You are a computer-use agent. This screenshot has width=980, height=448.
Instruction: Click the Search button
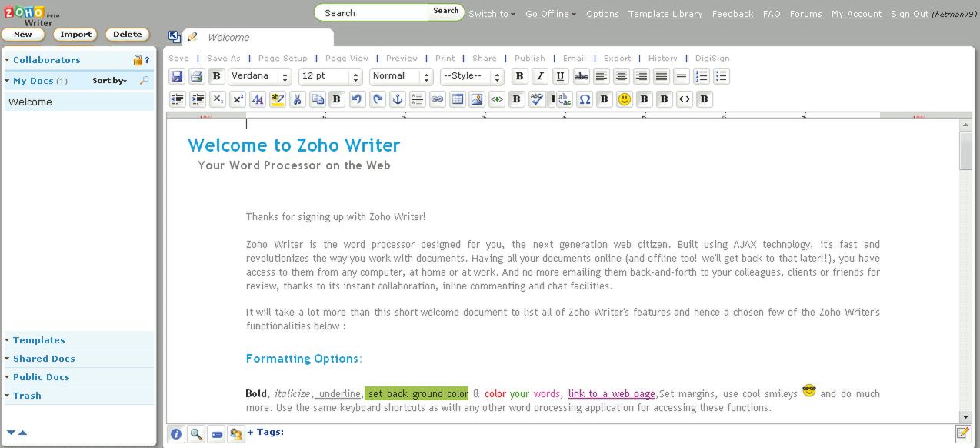[x=446, y=11]
